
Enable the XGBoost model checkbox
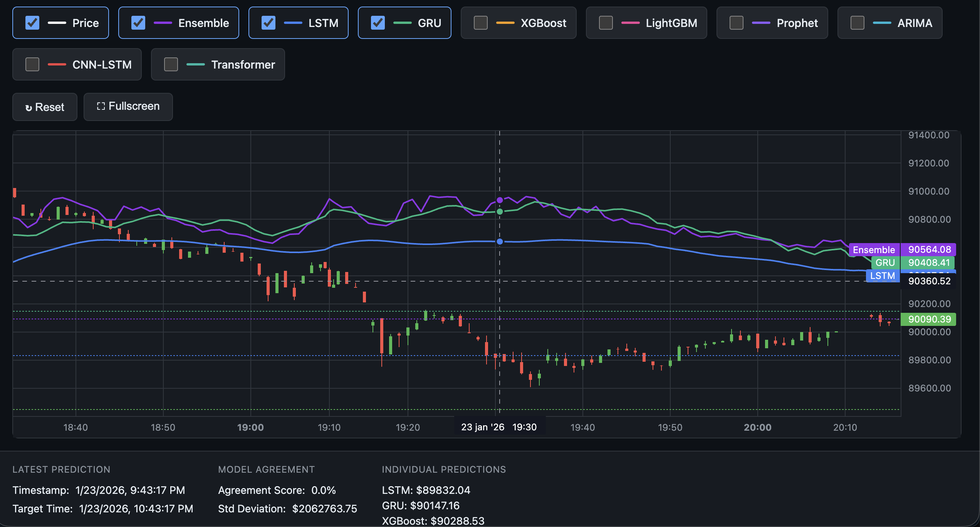pos(480,23)
